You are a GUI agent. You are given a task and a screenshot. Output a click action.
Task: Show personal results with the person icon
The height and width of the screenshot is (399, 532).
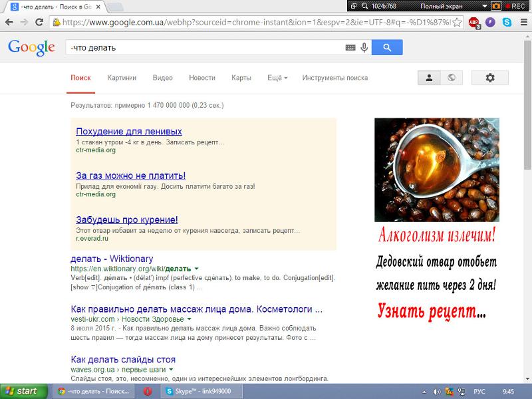point(429,78)
